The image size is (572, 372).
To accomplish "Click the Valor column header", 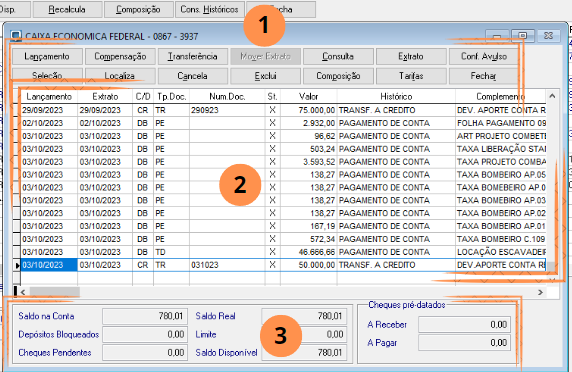I will 309,97.
